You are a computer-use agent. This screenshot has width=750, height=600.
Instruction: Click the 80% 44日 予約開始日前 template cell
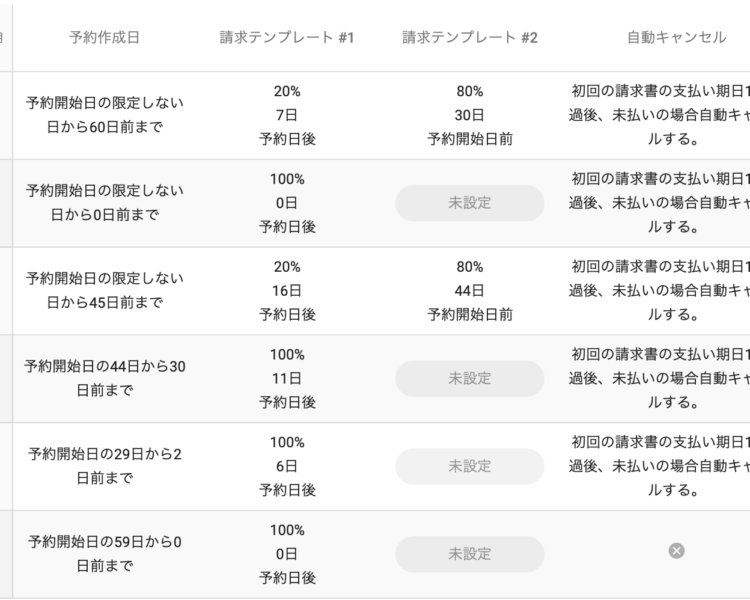point(470,291)
